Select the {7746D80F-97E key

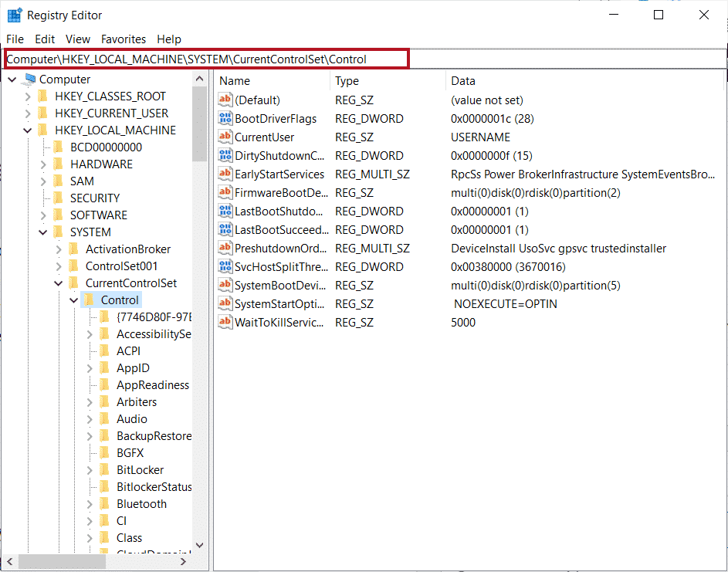pos(154,317)
